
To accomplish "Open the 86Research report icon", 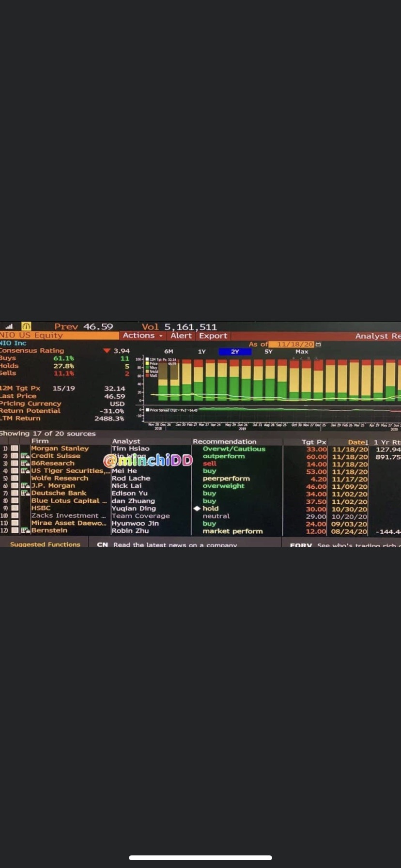I will [25, 464].
